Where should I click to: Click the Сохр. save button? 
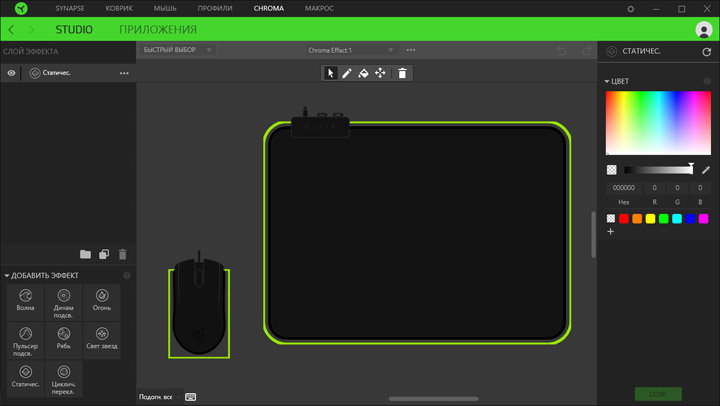(x=658, y=394)
